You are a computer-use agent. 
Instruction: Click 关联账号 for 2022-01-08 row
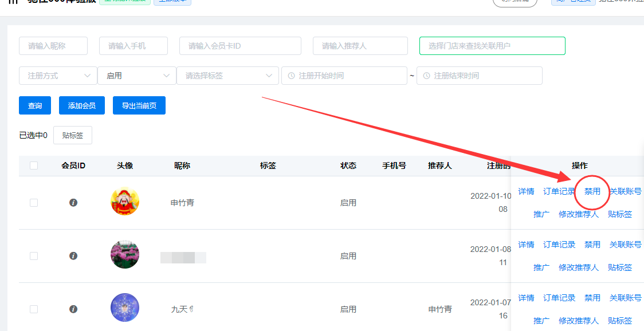tap(625, 245)
